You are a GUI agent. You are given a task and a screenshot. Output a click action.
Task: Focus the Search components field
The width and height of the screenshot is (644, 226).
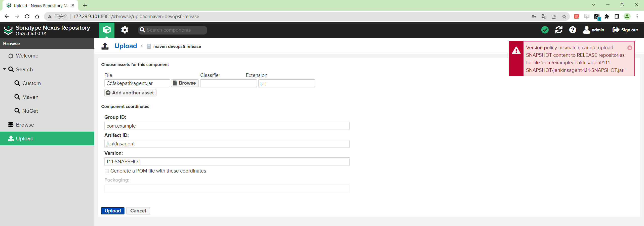(x=173, y=30)
